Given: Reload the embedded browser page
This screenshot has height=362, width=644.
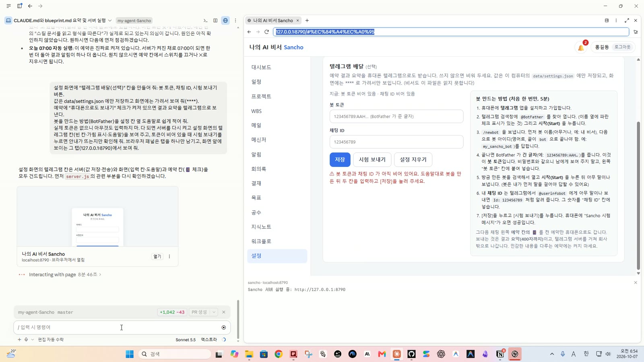Looking at the screenshot, I should coord(266,32).
